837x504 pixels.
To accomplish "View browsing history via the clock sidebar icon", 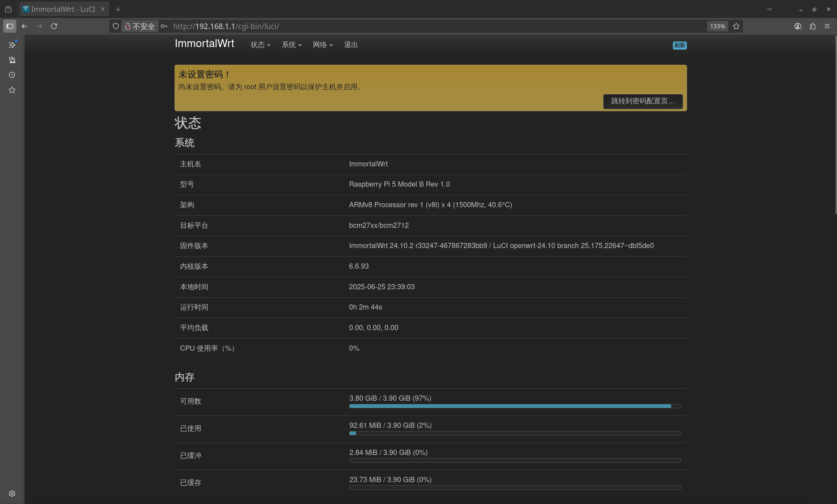I will click(x=12, y=75).
